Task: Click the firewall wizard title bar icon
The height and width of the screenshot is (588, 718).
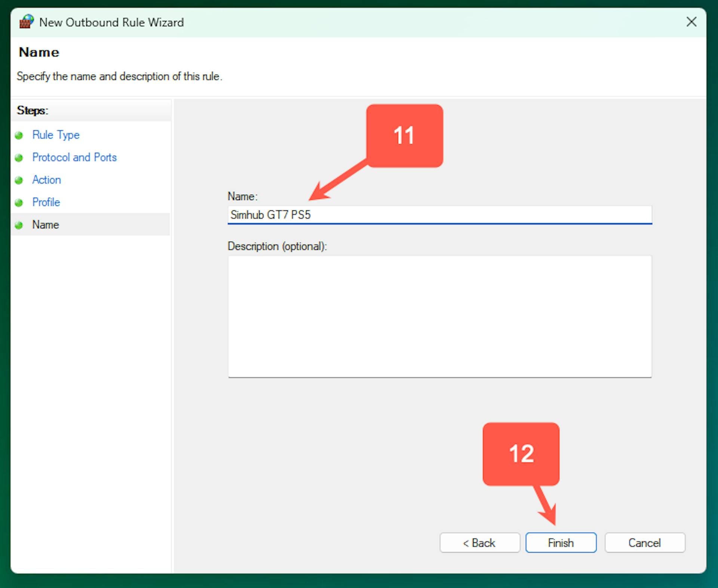Action: (x=27, y=22)
